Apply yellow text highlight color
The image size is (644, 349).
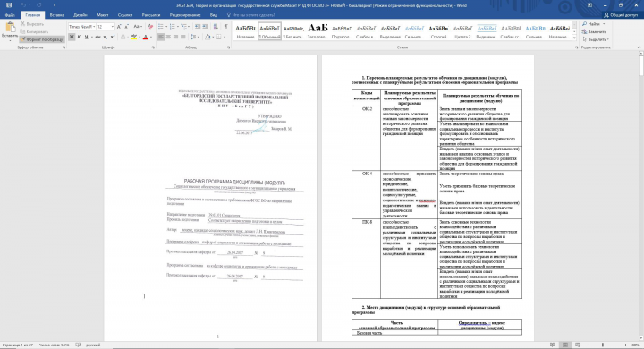click(133, 37)
